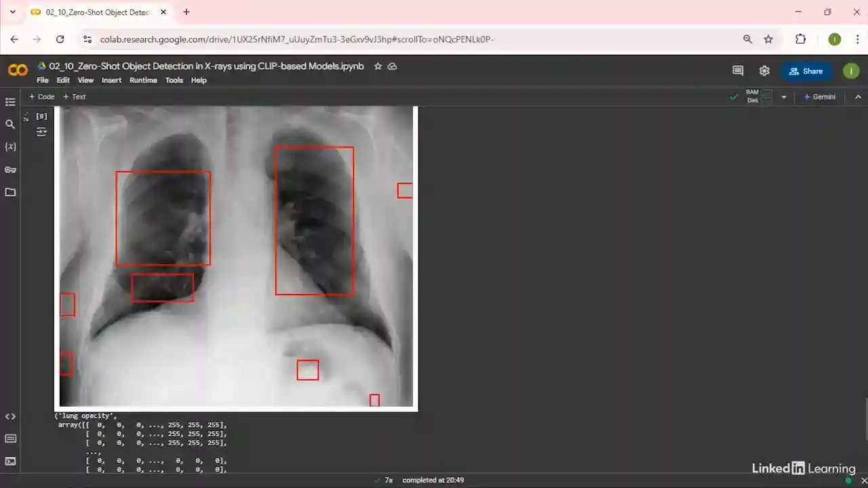Screen dimensions: 868x488
Task: Open the command palette icon
Action: coord(10,439)
